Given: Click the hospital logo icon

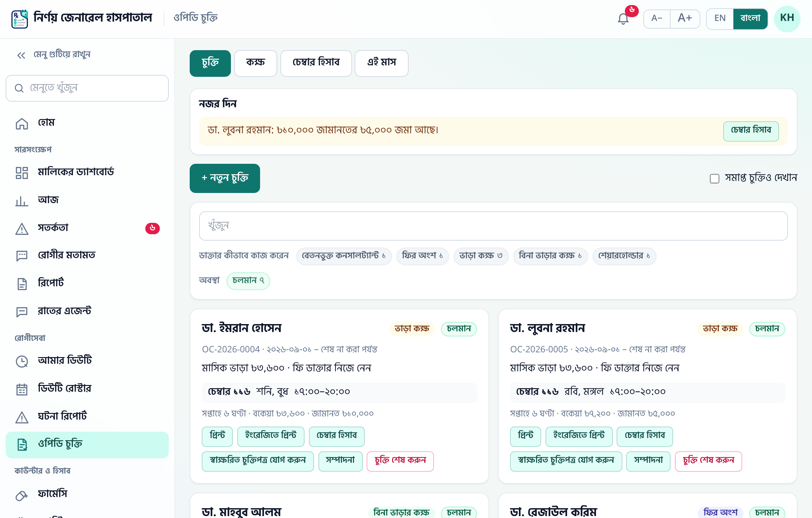Looking at the screenshot, I should (x=20, y=18).
